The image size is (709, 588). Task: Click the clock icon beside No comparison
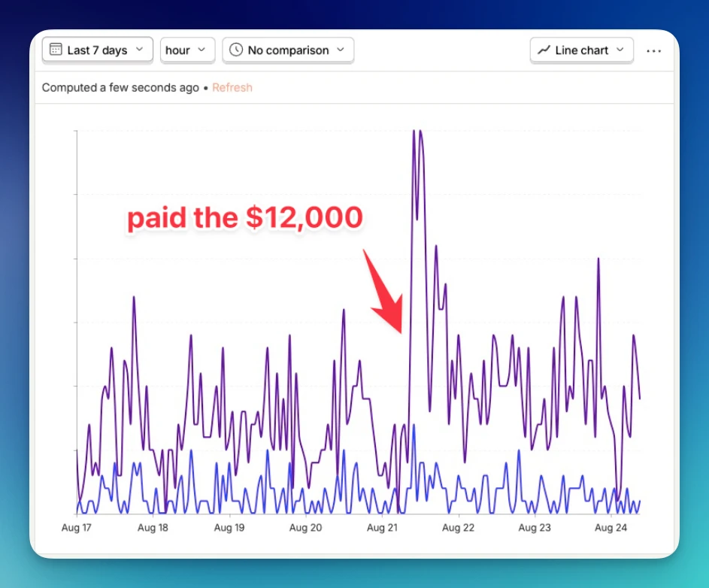click(x=236, y=50)
